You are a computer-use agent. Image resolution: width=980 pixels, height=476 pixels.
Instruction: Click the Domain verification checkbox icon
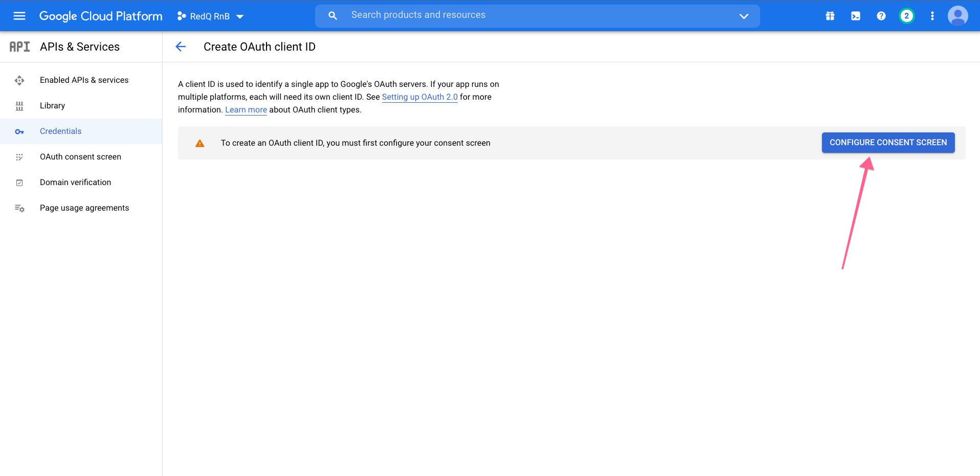pyautogui.click(x=19, y=183)
